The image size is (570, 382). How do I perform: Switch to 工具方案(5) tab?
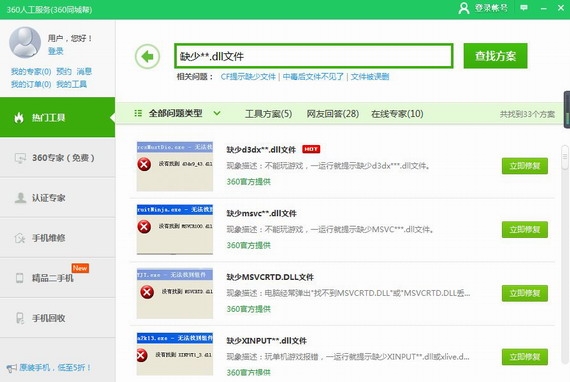pos(269,114)
